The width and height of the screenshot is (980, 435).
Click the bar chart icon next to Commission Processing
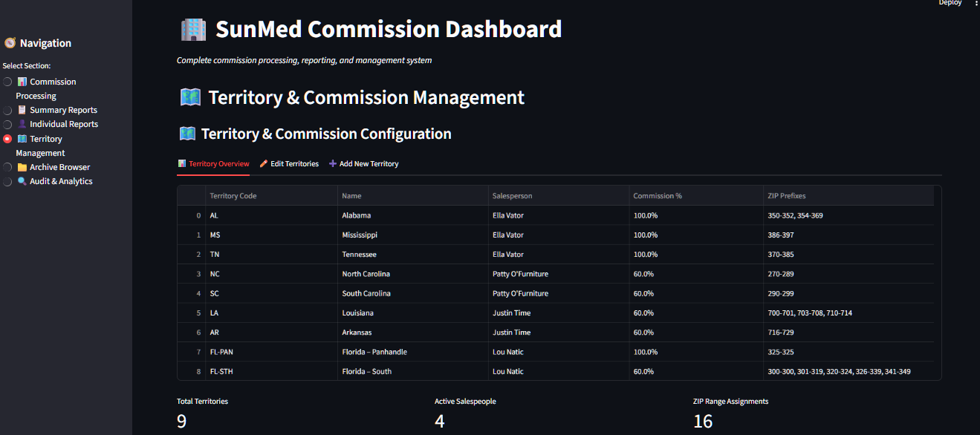point(22,81)
